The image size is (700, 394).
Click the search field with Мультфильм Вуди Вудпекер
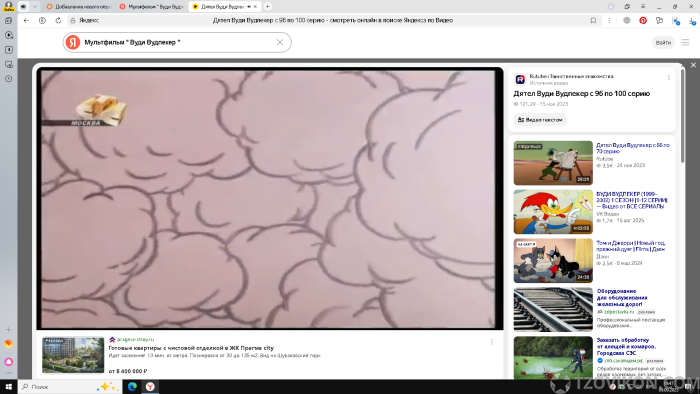[177, 42]
